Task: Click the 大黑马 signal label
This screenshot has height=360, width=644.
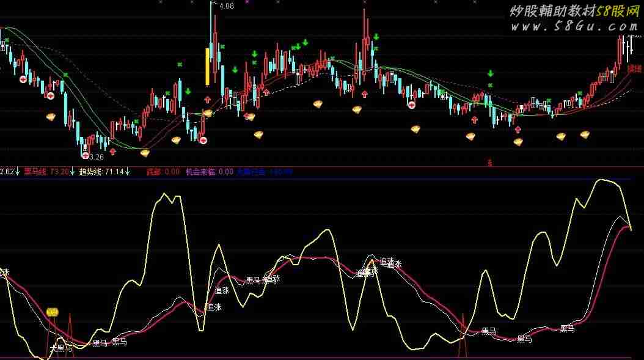Action: 60,349
